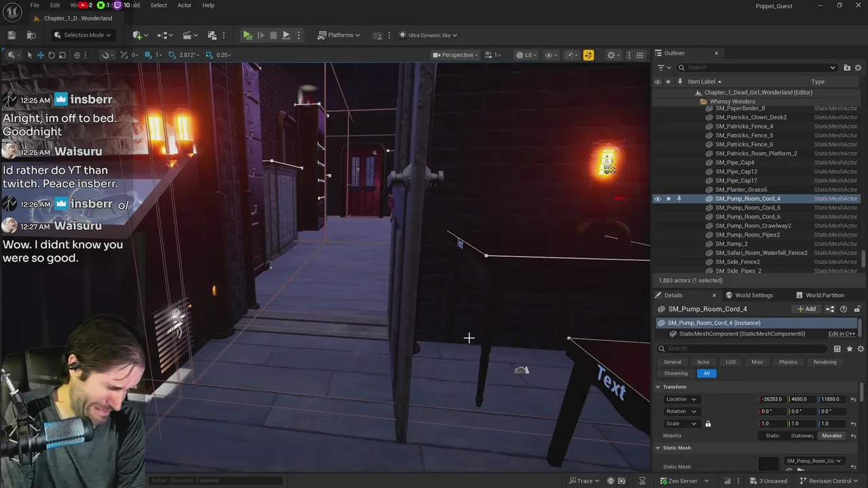Click the Eject from player button
This screenshot has height=488, width=868.
286,35
